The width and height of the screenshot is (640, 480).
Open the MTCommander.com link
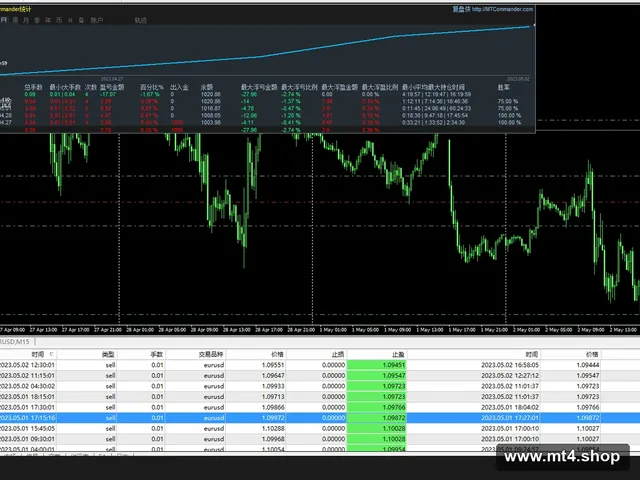tap(502, 9)
